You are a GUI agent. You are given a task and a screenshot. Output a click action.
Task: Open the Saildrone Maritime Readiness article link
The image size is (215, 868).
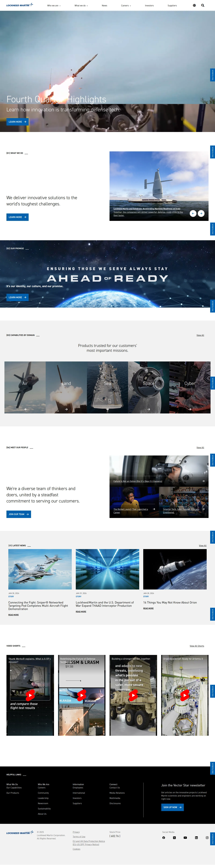pos(147,209)
